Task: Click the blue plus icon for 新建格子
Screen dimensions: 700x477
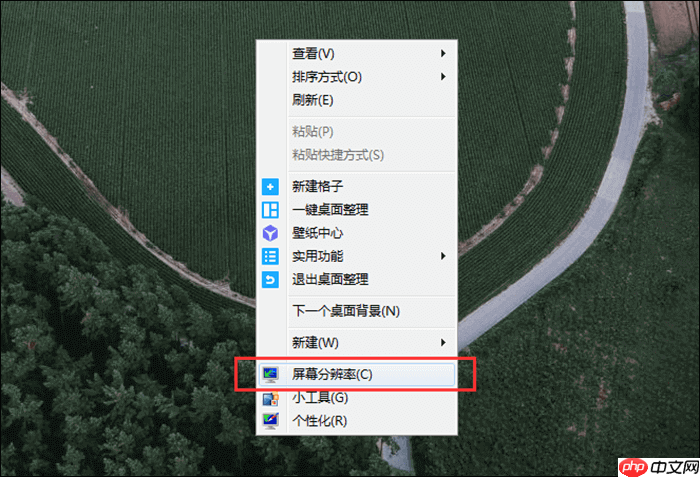Action: tap(270, 187)
